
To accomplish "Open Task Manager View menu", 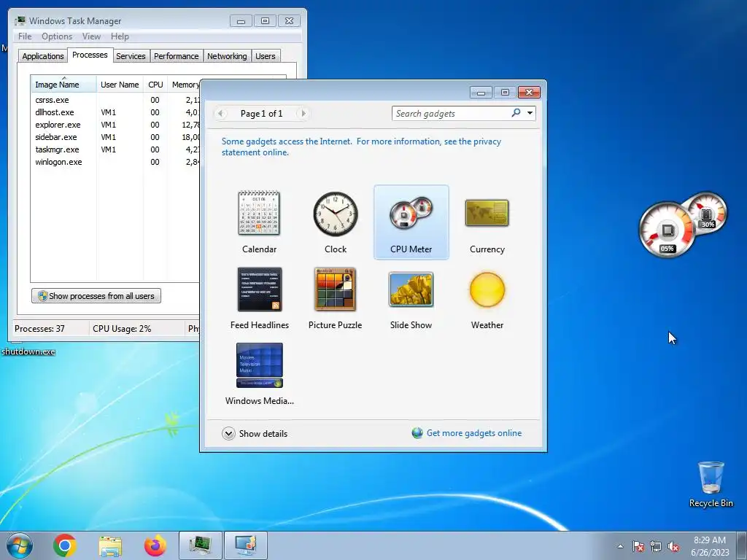I will 91,36.
